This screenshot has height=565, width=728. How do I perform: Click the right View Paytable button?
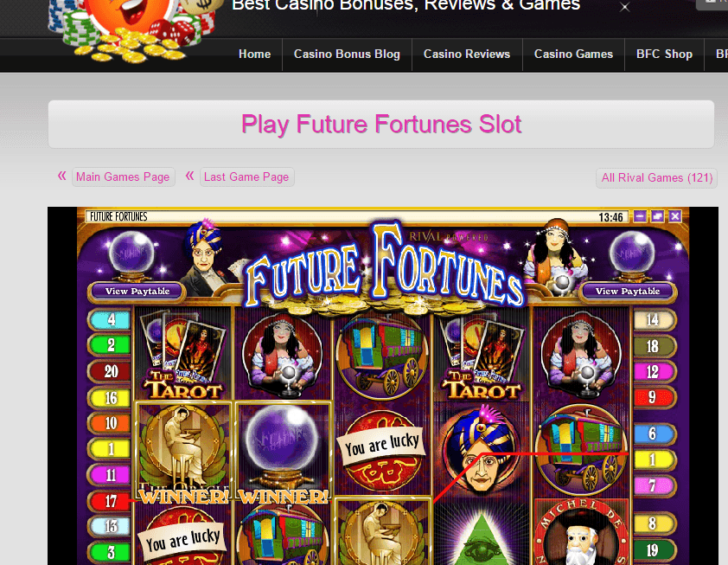(x=628, y=292)
